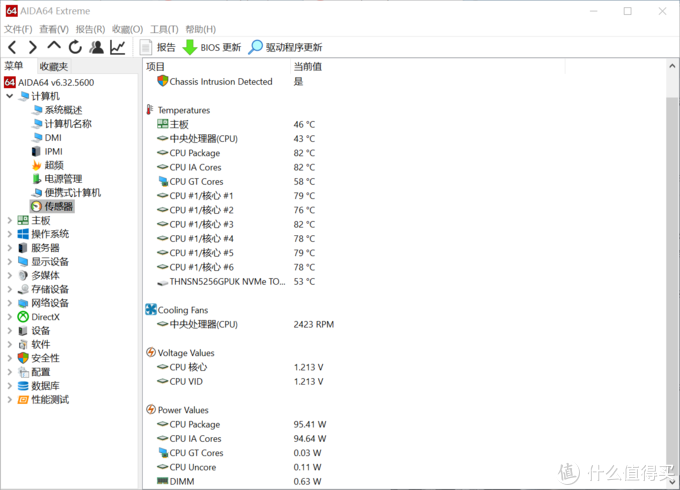Select the 2423 RPM fan value

pyautogui.click(x=314, y=324)
